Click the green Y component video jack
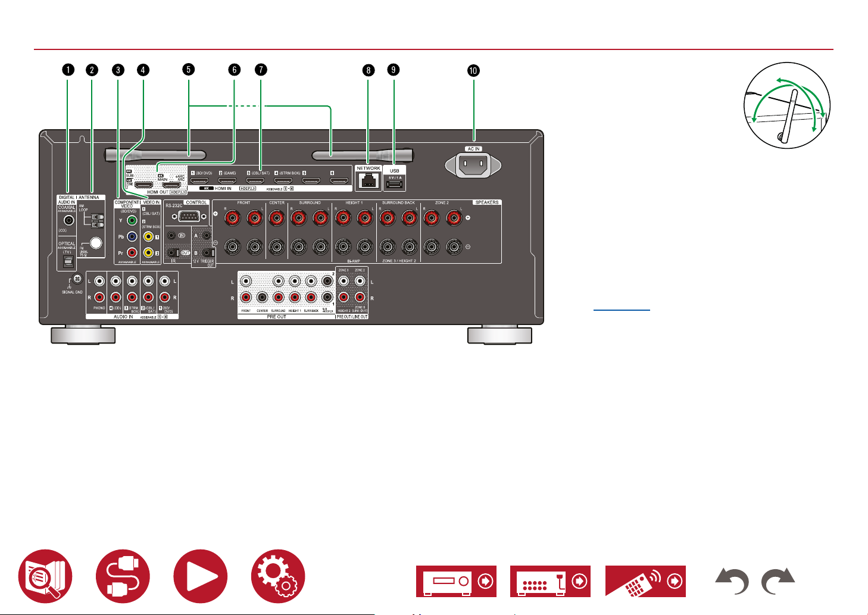Screen dimensions: 868x615 point(132,220)
